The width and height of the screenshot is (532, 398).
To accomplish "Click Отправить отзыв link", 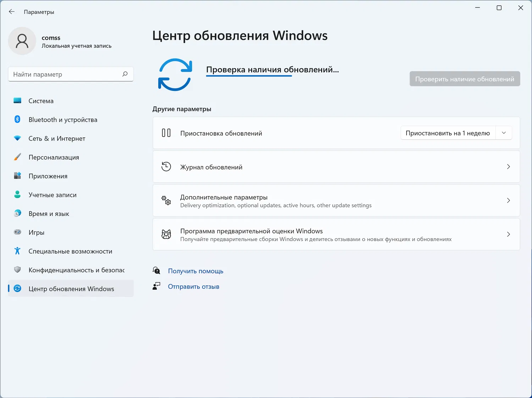I will [193, 286].
